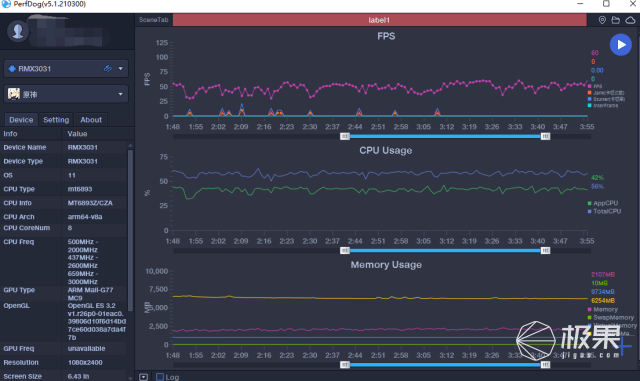Screen dimensions: 640x381
Task: Click the FPS chart title
Action: [386, 36]
